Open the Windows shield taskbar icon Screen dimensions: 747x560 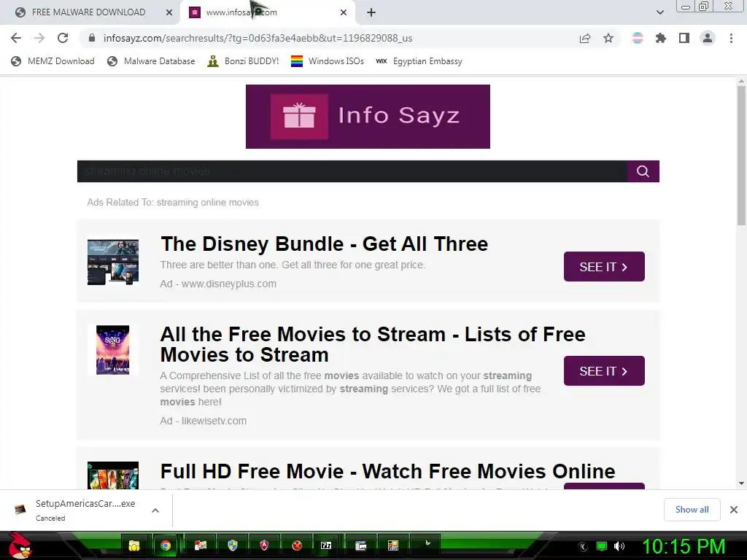pos(233,545)
